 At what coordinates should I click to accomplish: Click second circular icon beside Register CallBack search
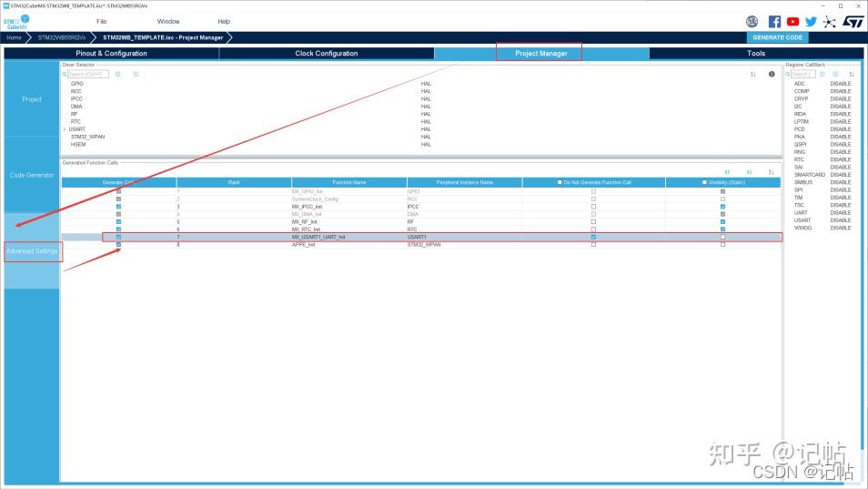coord(835,74)
